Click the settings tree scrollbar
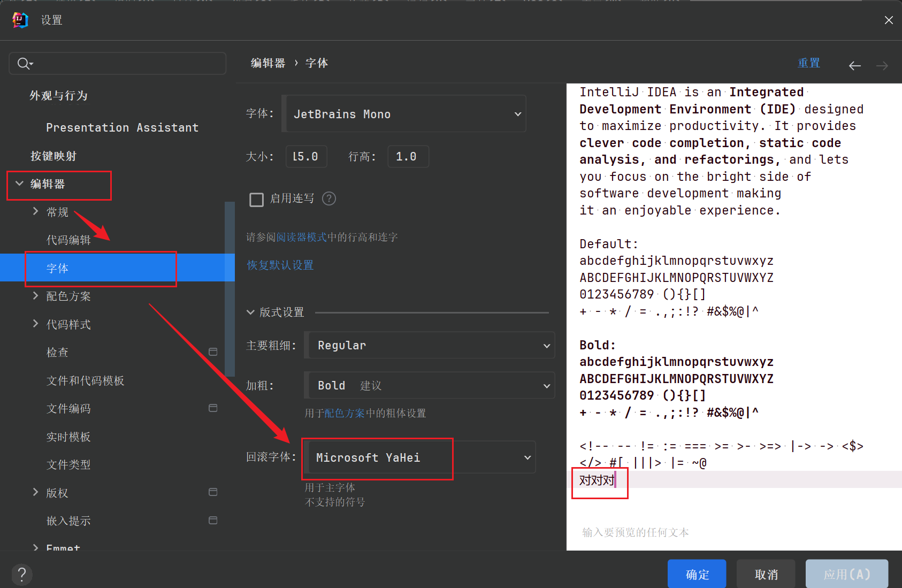Image resolution: width=902 pixels, height=588 pixels. (230, 289)
